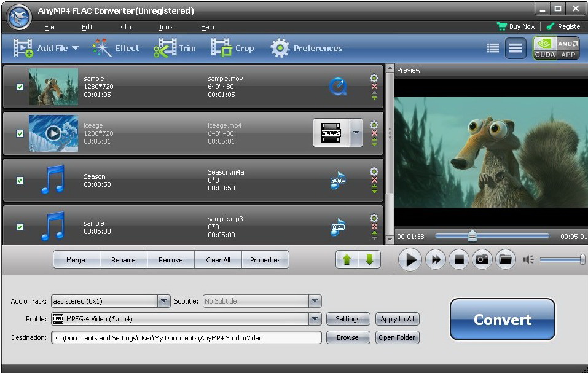Deselect the Season audio file checkbox
Screen dimensions: 588x373
click(x=20, y=180)
